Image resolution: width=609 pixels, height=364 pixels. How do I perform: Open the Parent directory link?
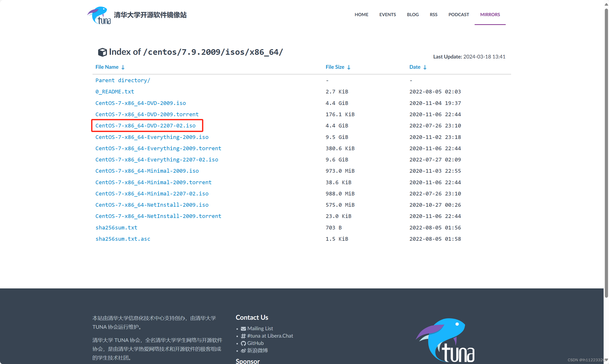click(123, 80)
